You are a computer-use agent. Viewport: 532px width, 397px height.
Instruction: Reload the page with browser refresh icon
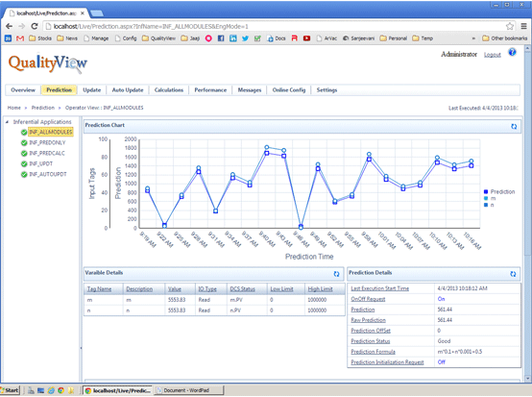click(35, 26)
